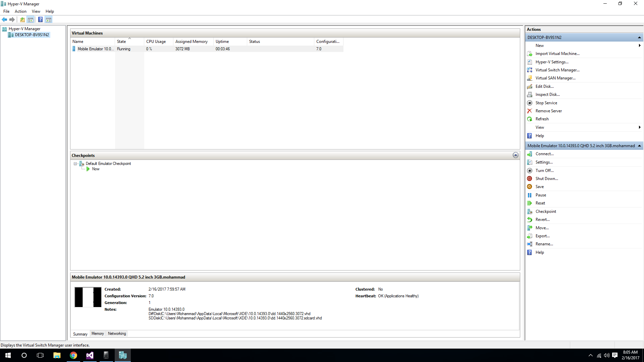Image resolution: width=644 pixels, height=362 pixels.
Task: Sort by the State column header
Action: click(129, 42)
